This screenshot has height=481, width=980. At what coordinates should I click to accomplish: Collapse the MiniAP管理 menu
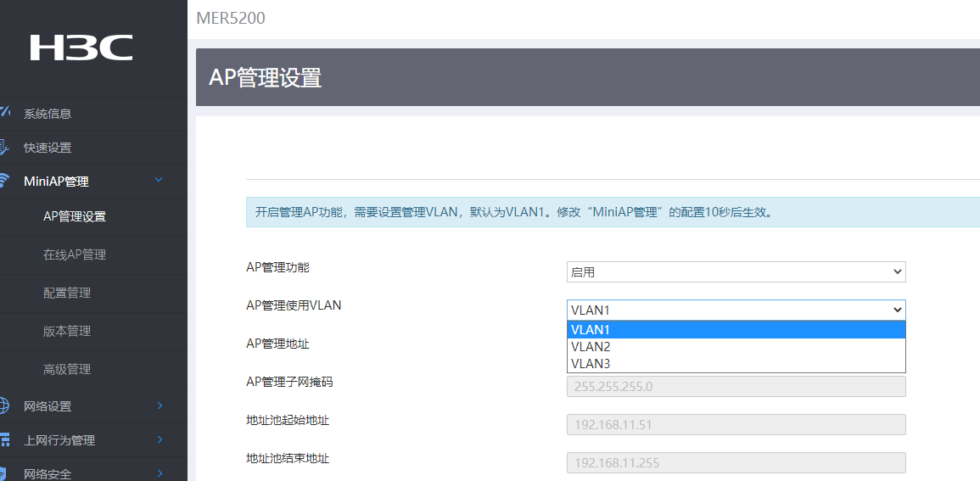[159, 181]
